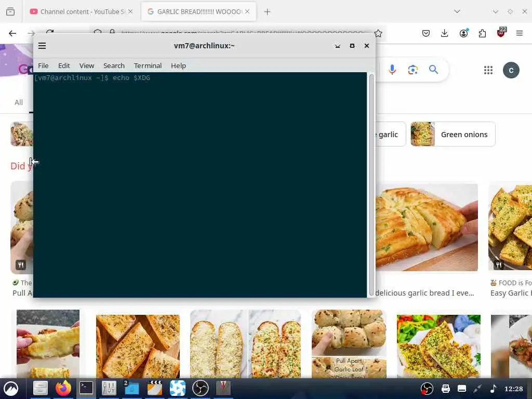
Task: Open Firefox list all tabs dropdown
Action: (x=457, y=11)
